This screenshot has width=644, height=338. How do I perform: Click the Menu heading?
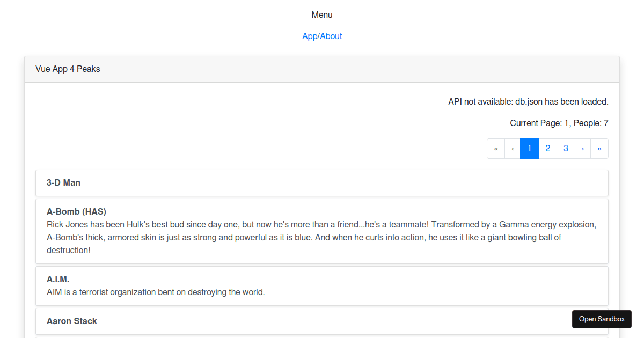pos(322,14)
